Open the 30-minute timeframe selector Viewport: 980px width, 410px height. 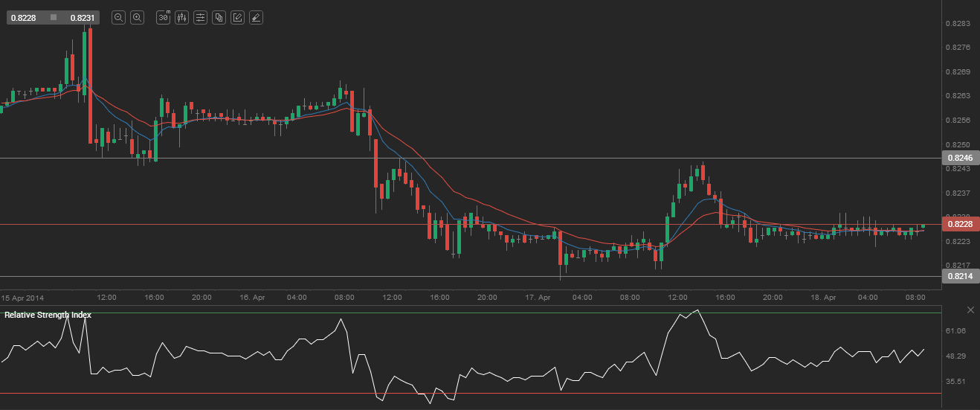coord(163,17)
